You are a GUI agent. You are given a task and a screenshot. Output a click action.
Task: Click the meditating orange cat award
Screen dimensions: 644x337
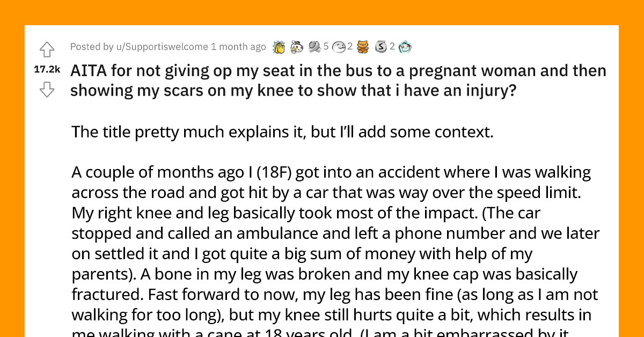pos(363,47)
